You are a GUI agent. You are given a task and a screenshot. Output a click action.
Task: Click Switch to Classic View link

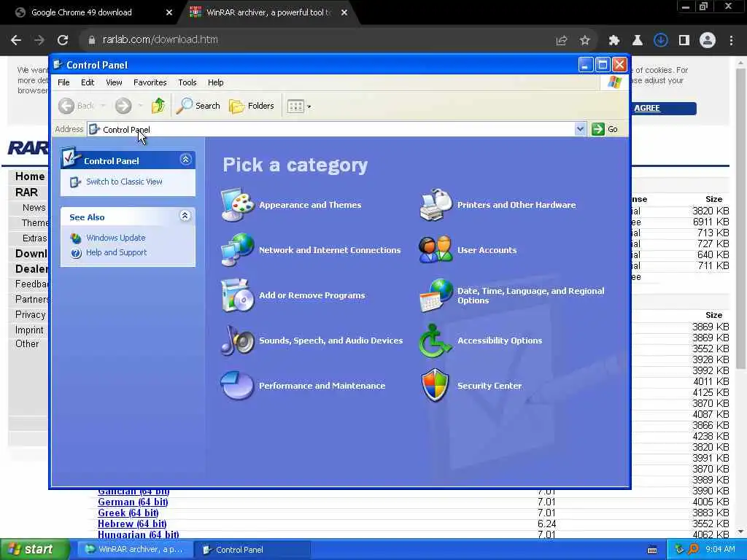pyautogui.click(x=124, y=182)
